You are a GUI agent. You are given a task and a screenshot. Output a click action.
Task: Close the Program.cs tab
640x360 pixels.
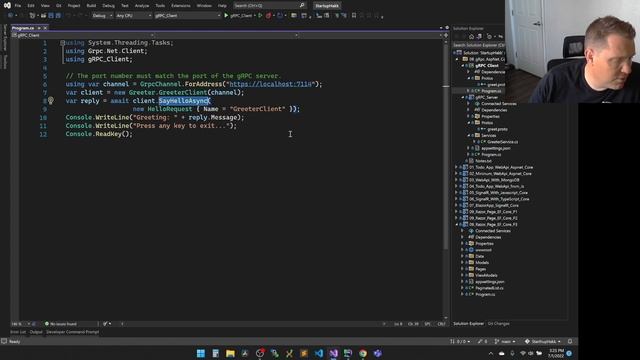[45, 28]
